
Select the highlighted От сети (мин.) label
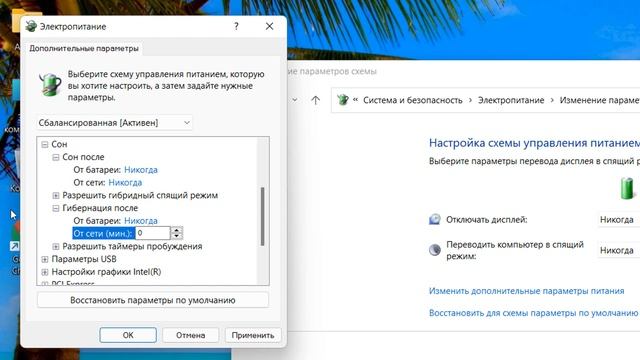point(103,233)
